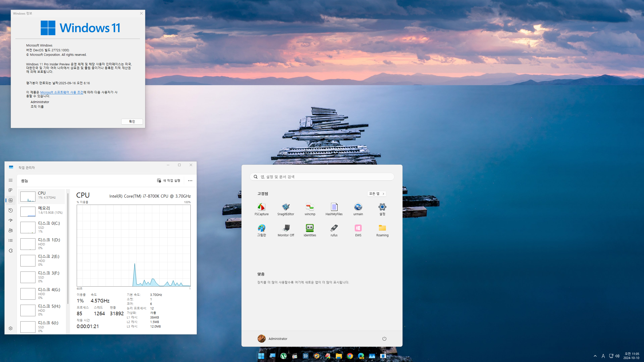644x362 pixels.
Task: Click the power button in Start
Action: point(384,339)
